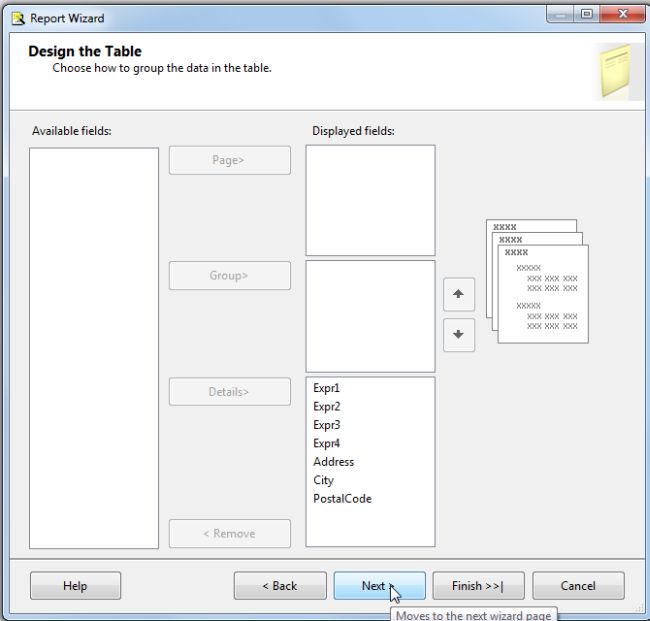Go back with the < Back button
This screenshot has width=650, height=621.
pyautogui.click(x=280, y=586)
